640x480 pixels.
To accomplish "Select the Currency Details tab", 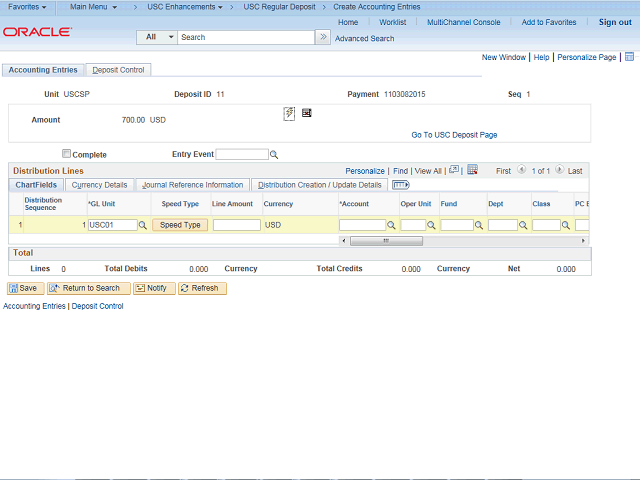I will point(99,185).
